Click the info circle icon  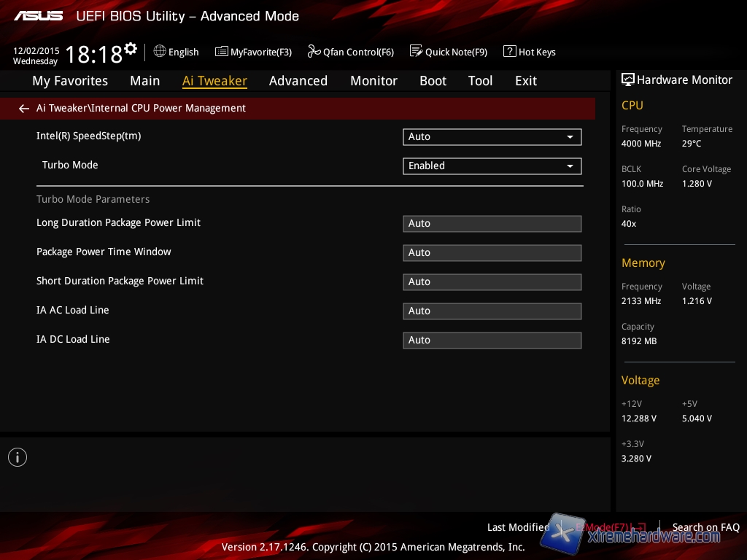click(18, 457)
